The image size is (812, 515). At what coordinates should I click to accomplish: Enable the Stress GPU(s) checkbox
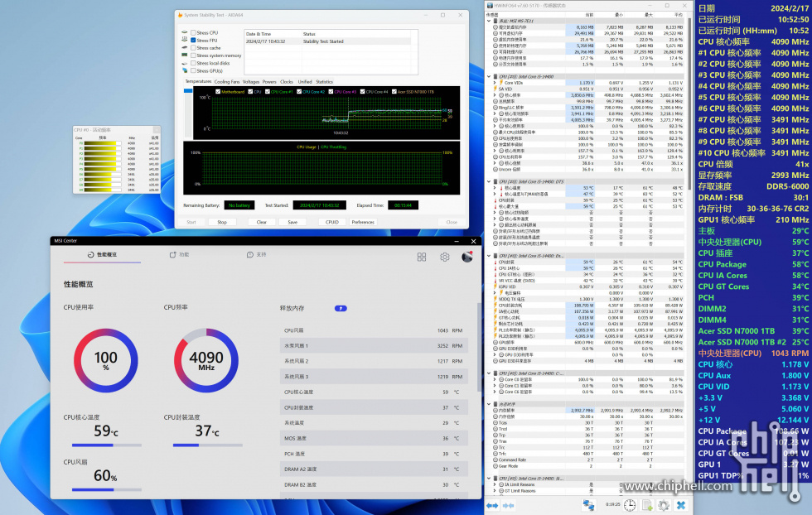coord(193,70)
